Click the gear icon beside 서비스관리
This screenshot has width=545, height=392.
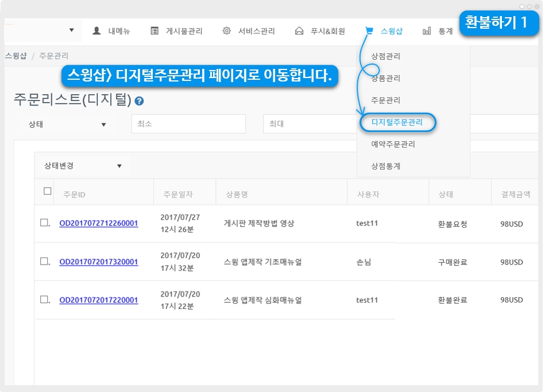pos(227,31)
